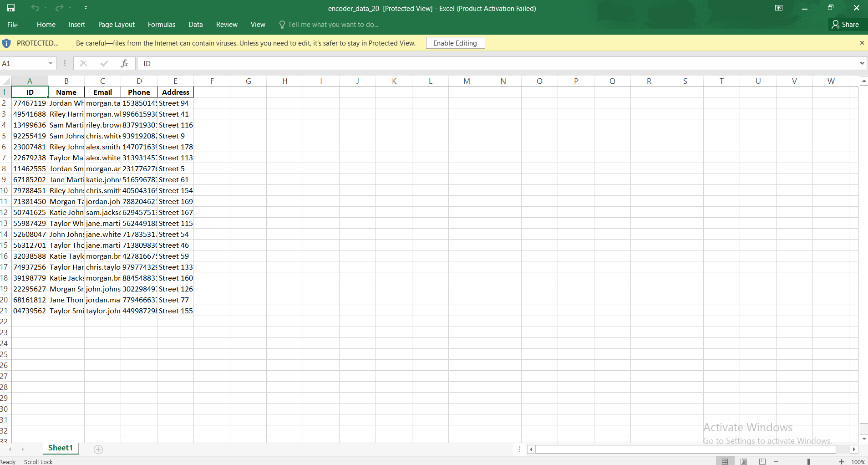Open the Formulas tab
The image size is (868, 465).
[x=162, y=25]
